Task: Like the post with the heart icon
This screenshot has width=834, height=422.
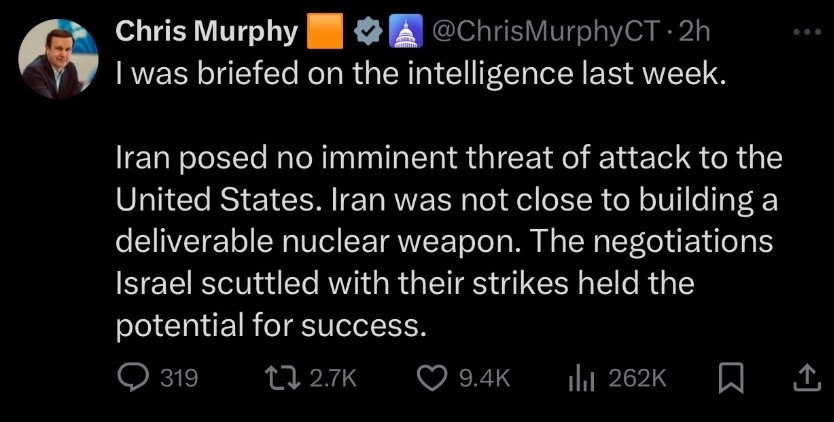Action: pyautogui.click(x=430, y=378)
